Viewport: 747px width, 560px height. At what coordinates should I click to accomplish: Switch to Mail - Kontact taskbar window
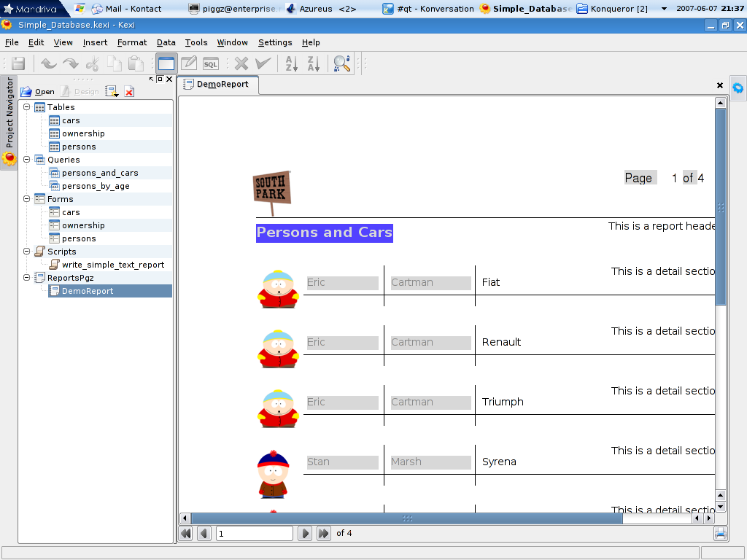(x=127, y=9)
